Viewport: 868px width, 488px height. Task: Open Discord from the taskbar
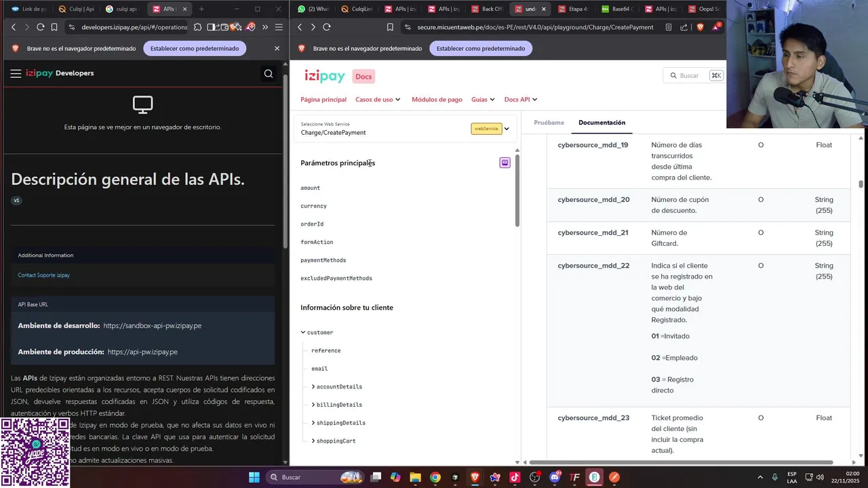[555, 477]
